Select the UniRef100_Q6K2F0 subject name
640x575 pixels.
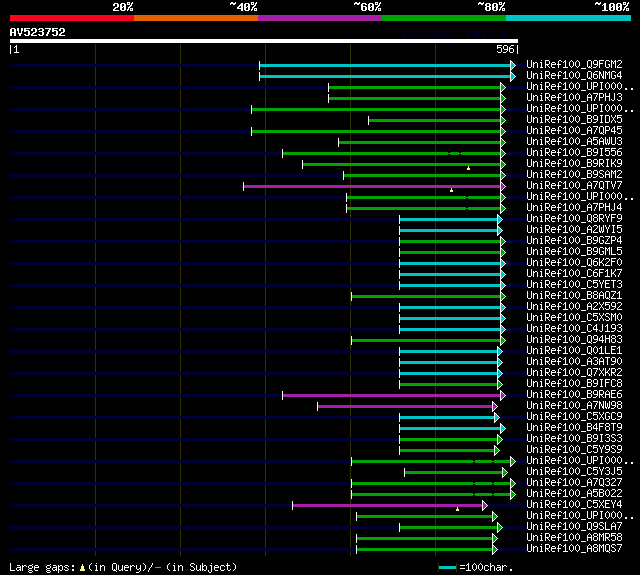(574, 263)
